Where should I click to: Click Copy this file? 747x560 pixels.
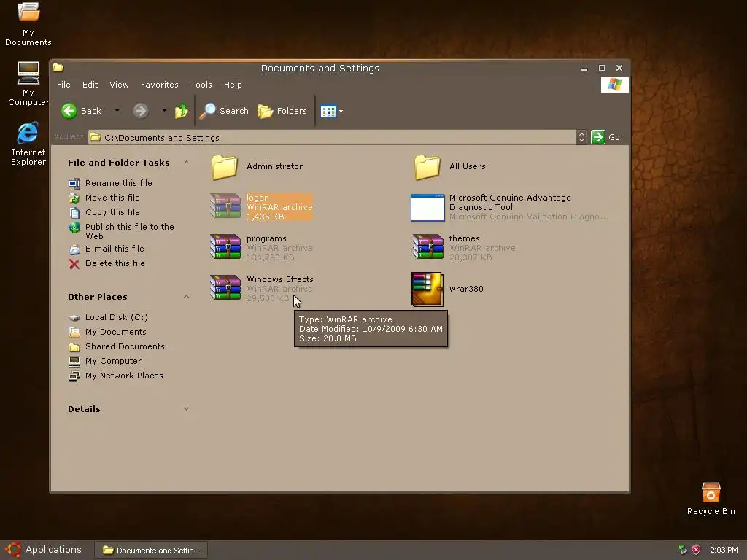click(x=112, y=212)
